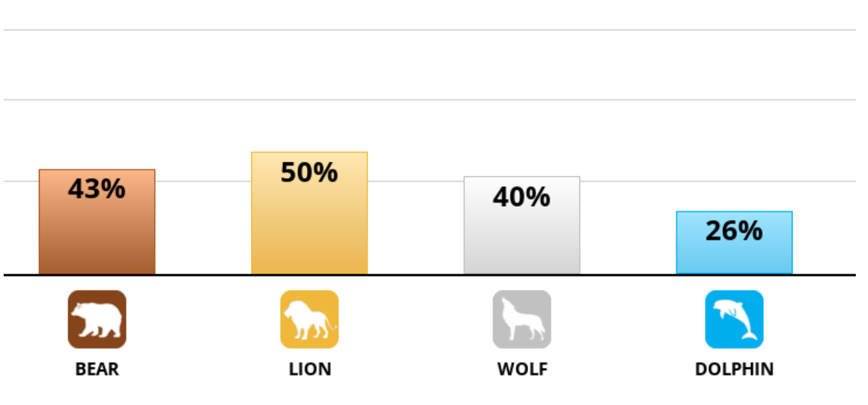
Task: Click the brown bear icon
Action: pos(97,319)
